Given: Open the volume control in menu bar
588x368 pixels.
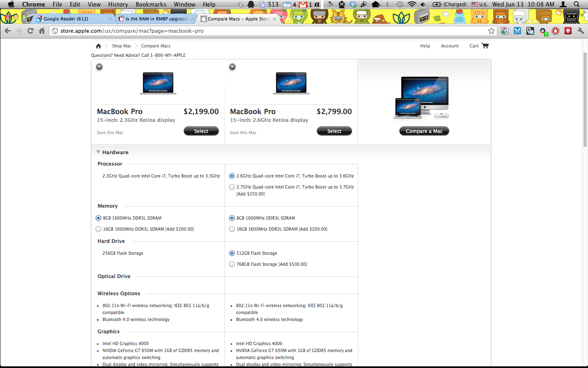Looking at the screenshot, I should (x=423, y=4).
